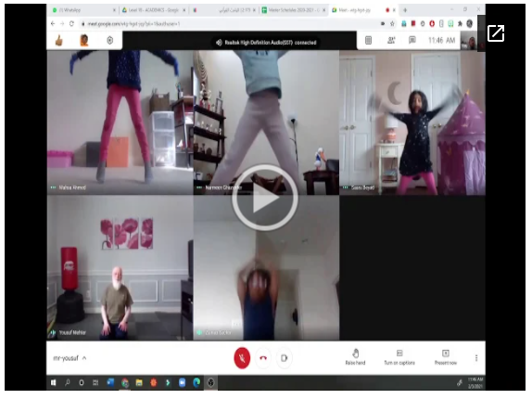Switch to Level 10 ACADEMICS Google tab
Image resolution: width=532 pixels, height=399 pixels.
[153, 10]
